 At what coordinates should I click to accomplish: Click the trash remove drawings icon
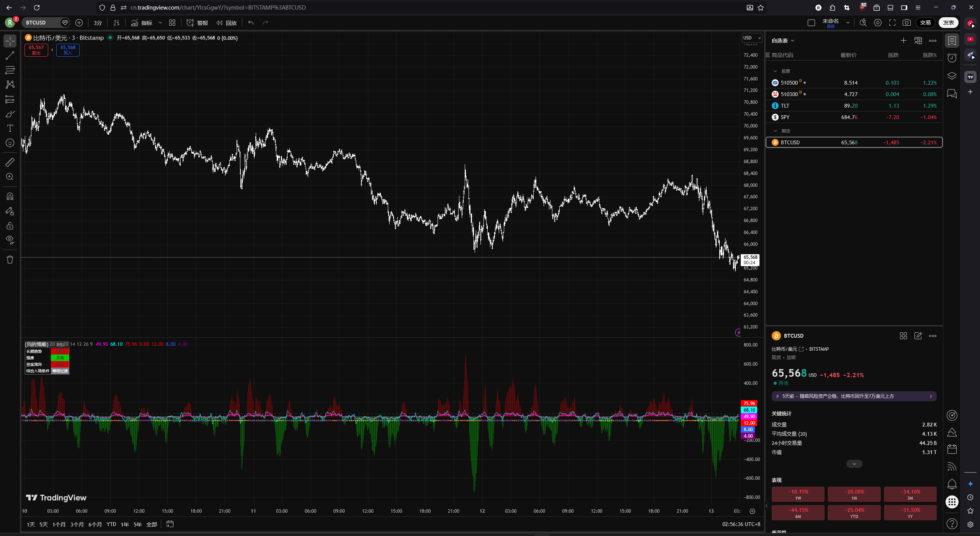pyautogui.click(x=10, y=260)
